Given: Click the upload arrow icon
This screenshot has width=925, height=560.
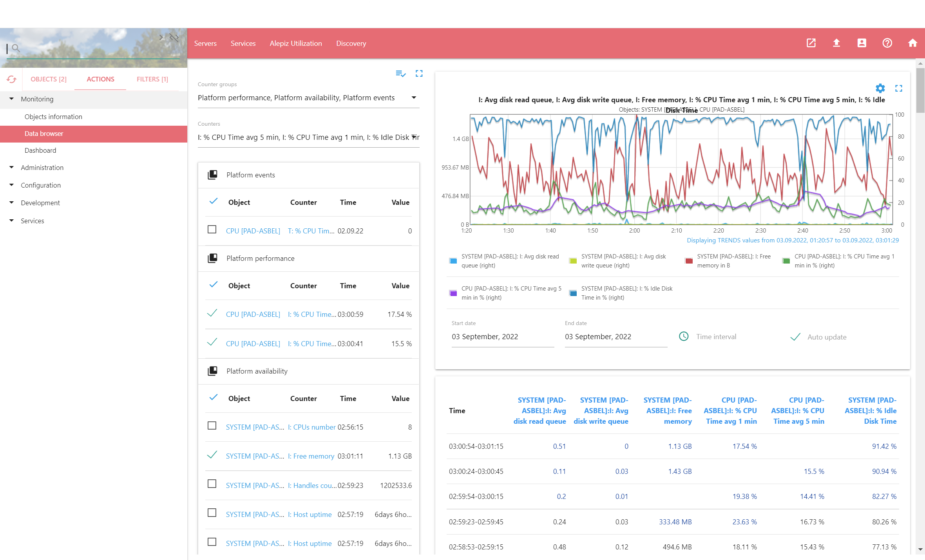Looking at the screenshot, I should [836, 43].
